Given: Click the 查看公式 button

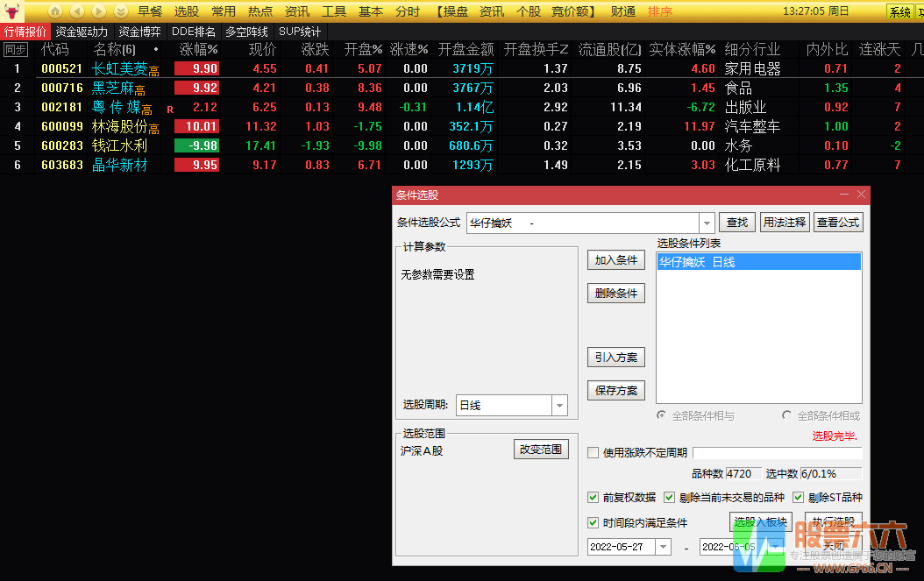Looking at the screenshot, I should [838, 222].
